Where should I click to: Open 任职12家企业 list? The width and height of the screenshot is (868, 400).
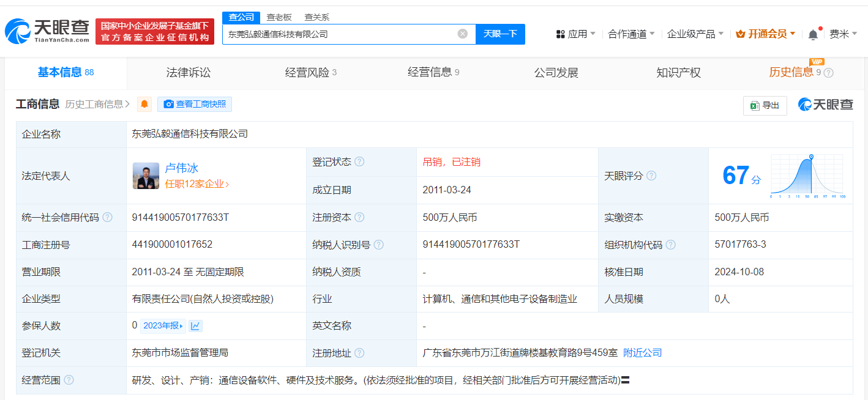click(x=197, y=183)
